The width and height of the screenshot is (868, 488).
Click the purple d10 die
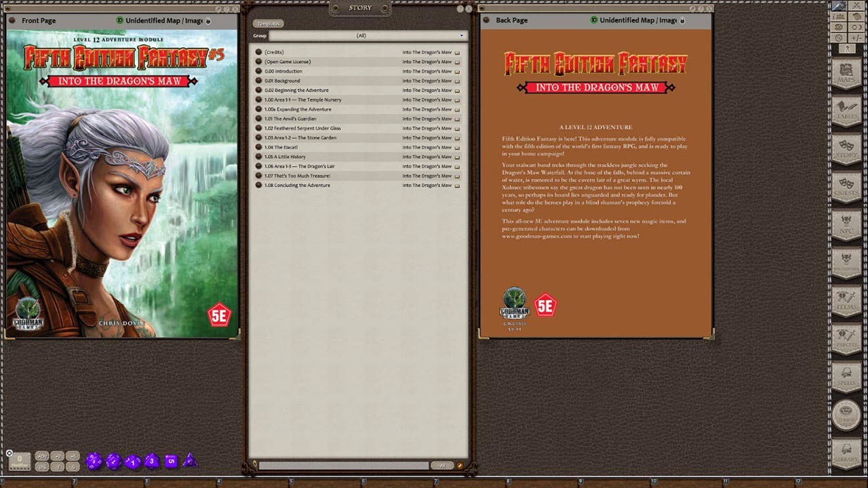point(133,462)
